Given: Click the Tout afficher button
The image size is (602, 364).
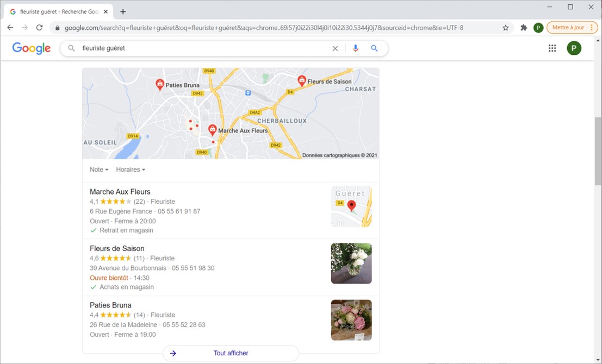Looking at the screenshot, I should (231, 353).
